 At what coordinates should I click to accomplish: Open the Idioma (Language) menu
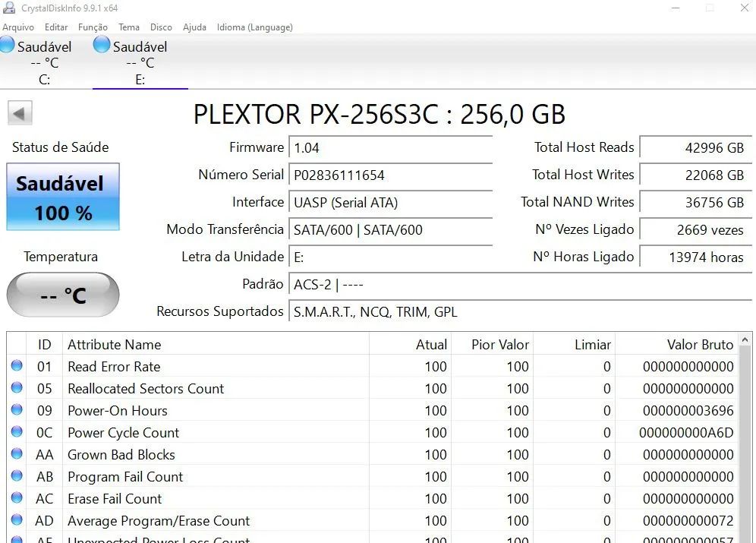point(254,27)
